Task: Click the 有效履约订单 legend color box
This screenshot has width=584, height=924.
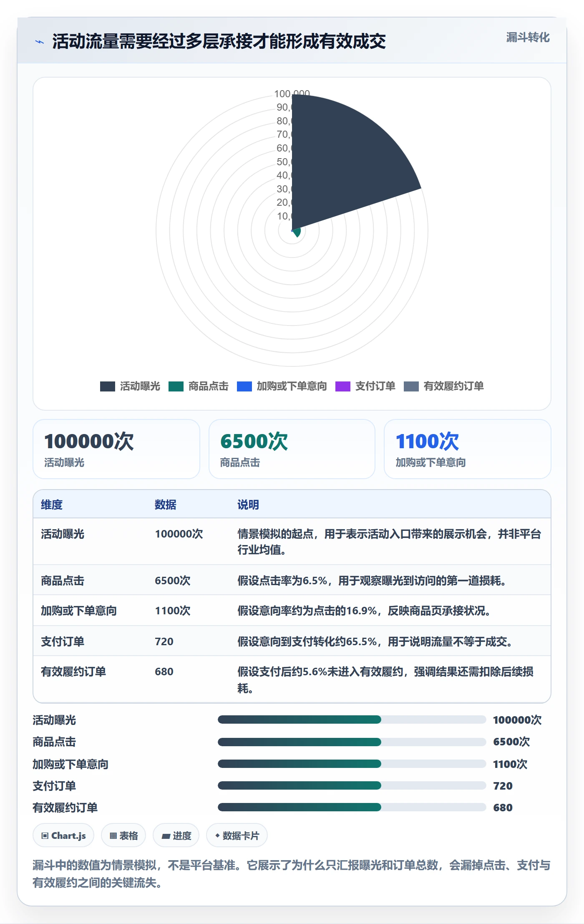Action: [x=411, y=386]
